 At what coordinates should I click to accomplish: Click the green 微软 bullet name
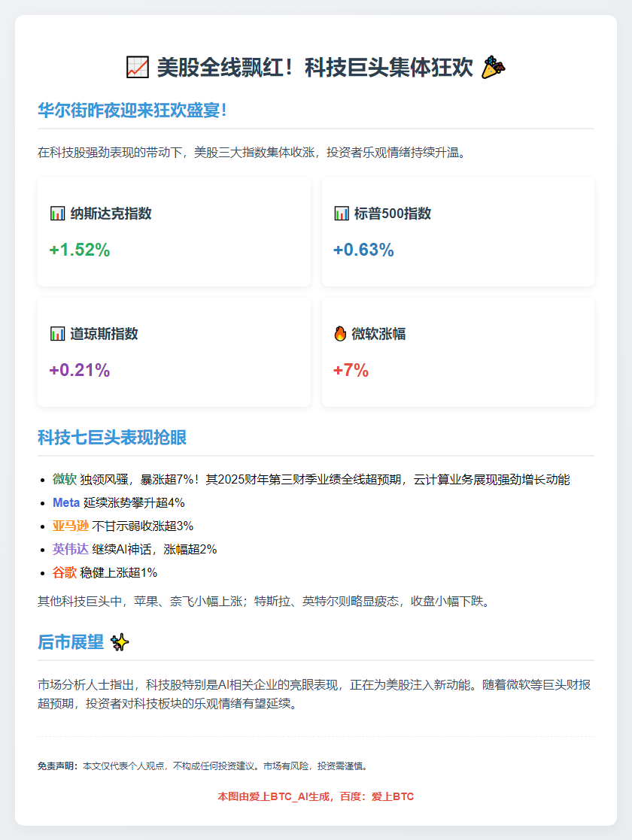tap(64, 480)
